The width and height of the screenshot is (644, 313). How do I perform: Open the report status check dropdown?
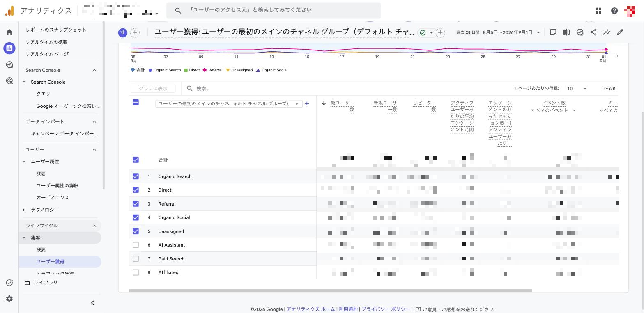[x=426, y=32]
